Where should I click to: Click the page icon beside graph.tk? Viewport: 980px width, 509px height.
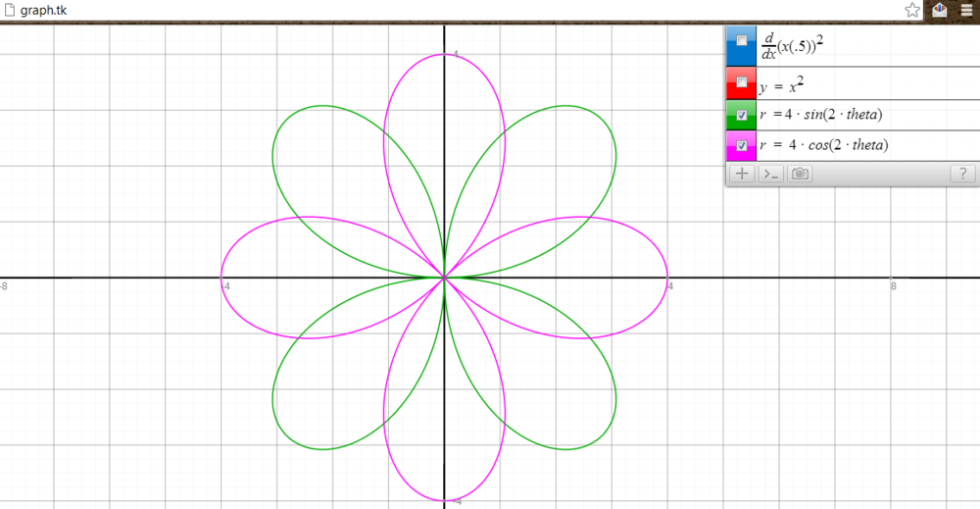(x=9, y=10)
